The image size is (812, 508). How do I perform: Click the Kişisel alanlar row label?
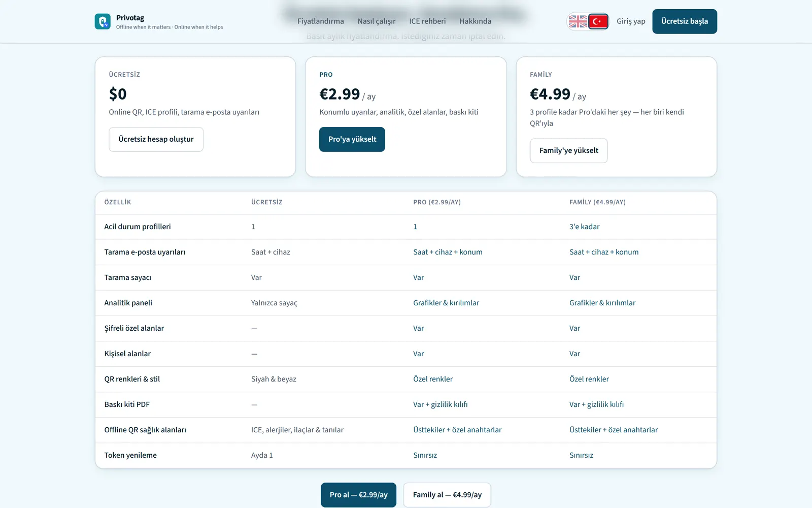pyautogui.click(x=127, y=354)
